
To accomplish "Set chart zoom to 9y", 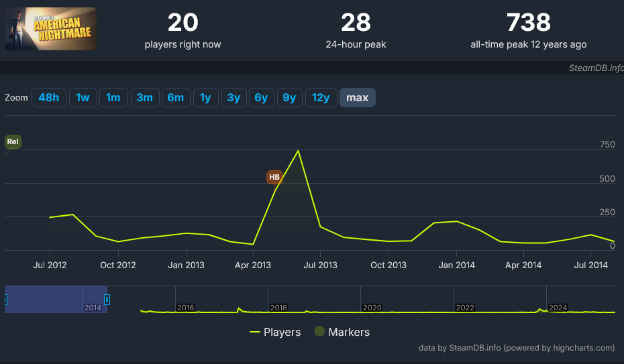I will coord(290,97).
